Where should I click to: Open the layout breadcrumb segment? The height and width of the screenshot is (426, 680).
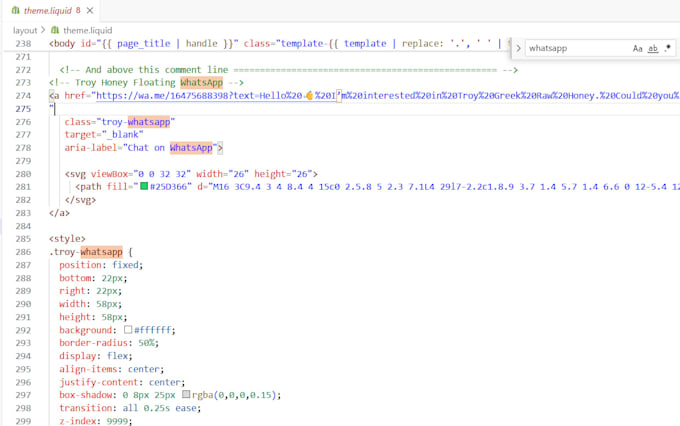(x=25, y=30)
